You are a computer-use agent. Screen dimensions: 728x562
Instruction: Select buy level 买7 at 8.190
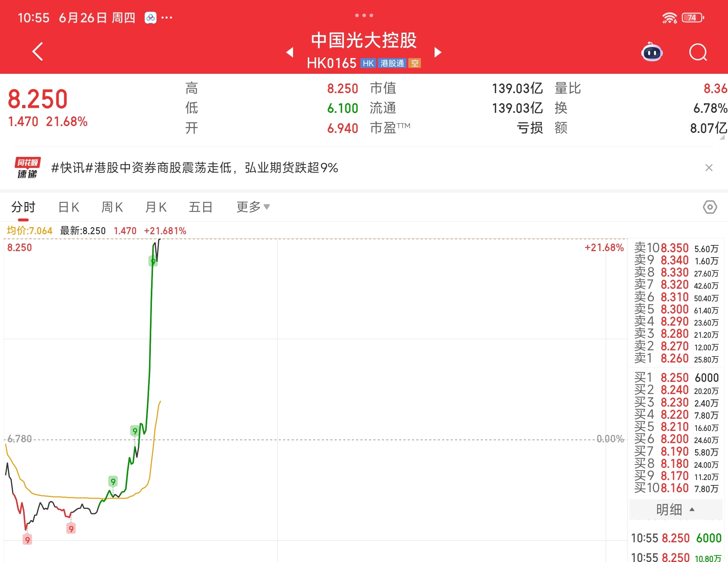point(676,451)
